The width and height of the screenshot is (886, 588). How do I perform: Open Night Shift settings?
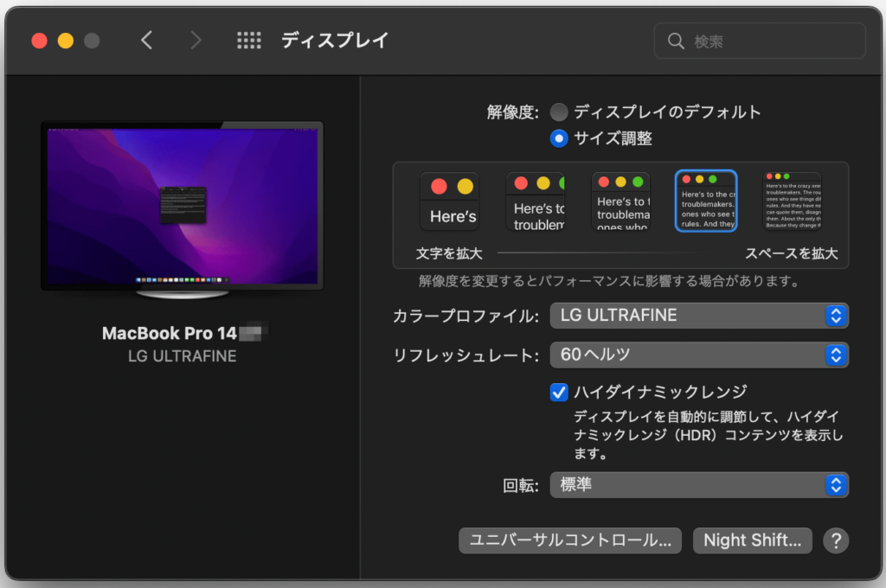752,540
